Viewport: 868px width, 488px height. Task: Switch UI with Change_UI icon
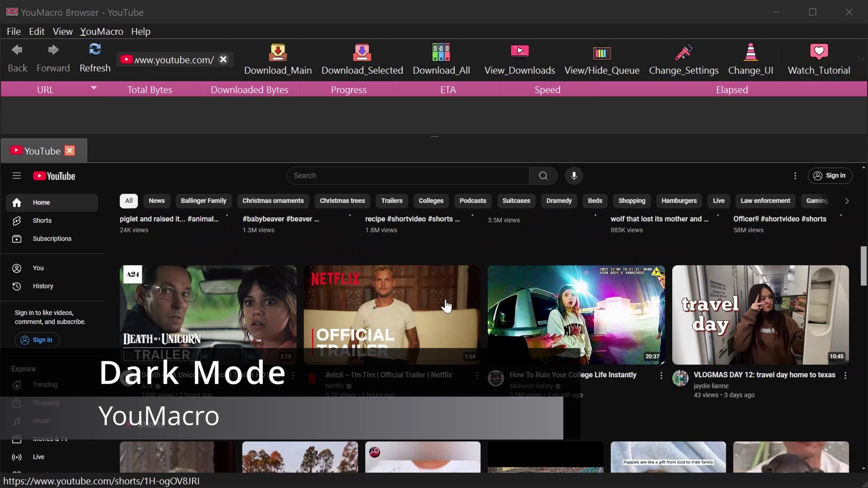pyautogui.click(x=751, y=59)
